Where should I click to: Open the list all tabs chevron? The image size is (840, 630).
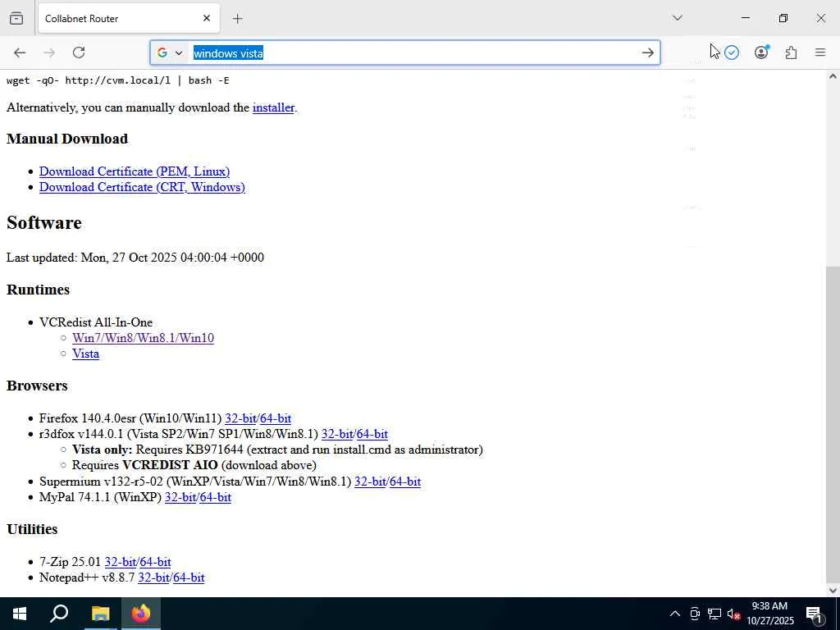tap(677, 18)
